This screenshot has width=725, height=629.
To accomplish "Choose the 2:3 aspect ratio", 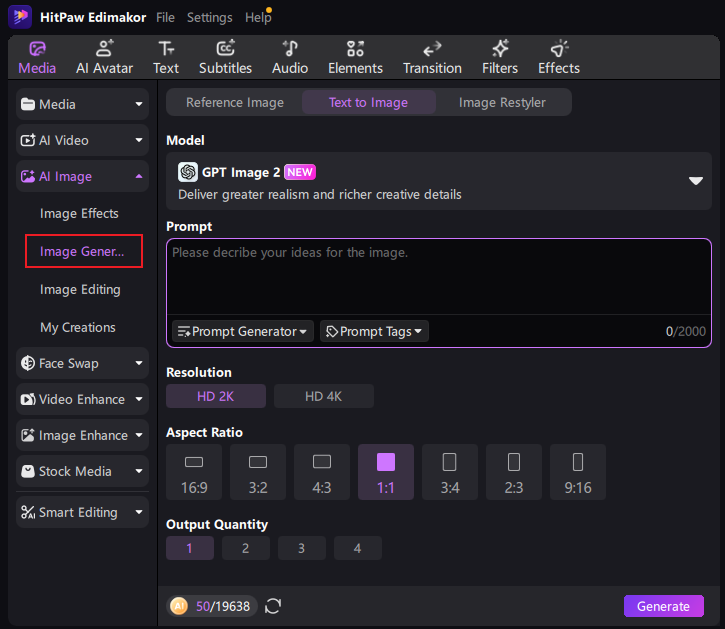I will (514, 472).
